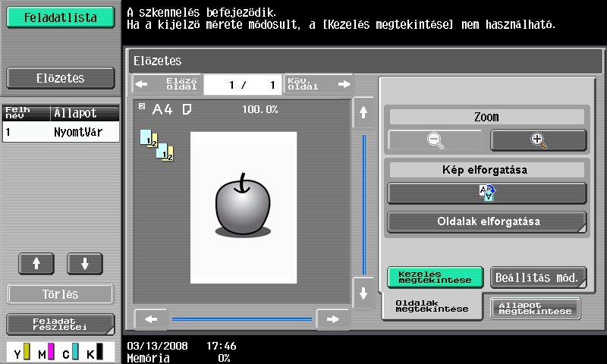The height and width of the screenshot is (364, 607).
Task: Move job list down with down arrow
Action: (x=85, y=264)
